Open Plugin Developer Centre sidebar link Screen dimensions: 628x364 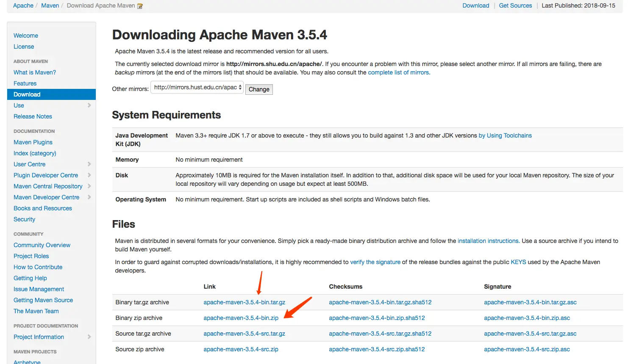click(46, 175)
